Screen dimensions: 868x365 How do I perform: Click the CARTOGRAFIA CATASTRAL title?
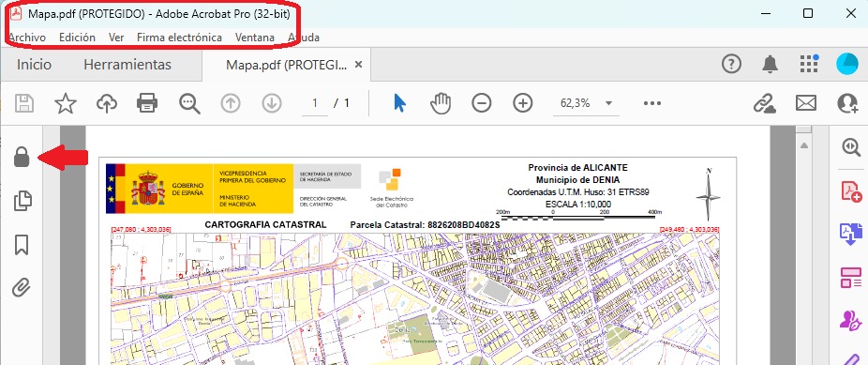point(265,225)
